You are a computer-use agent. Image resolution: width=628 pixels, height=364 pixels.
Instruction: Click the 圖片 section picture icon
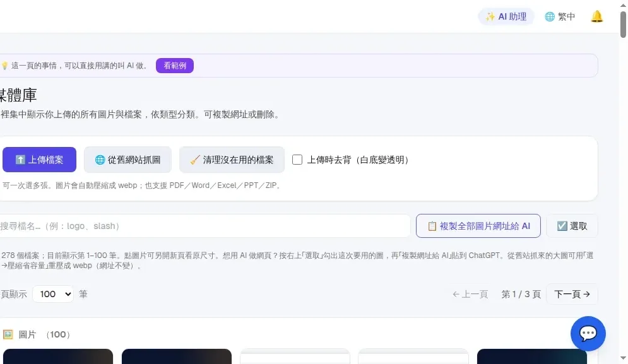[x=8, y=334]
